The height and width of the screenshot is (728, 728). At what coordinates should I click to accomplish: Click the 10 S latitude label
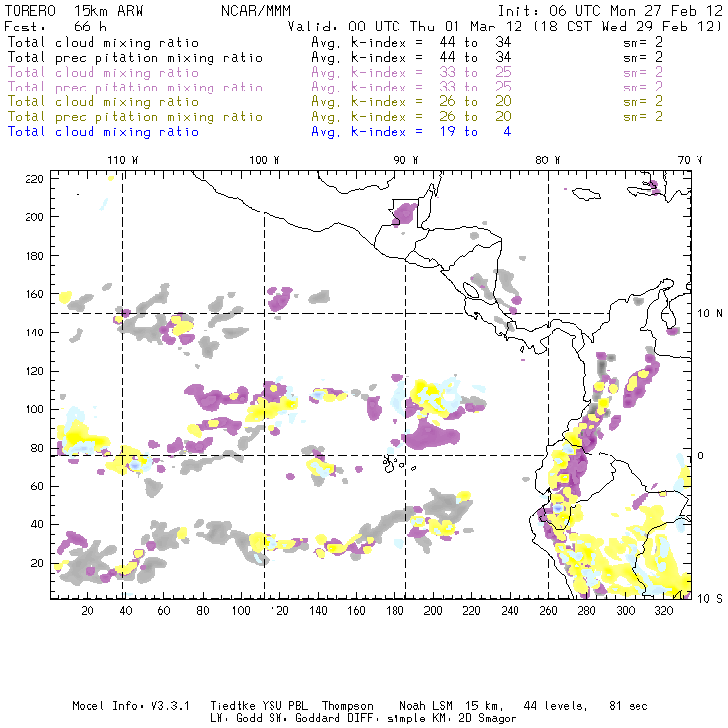(x=711, y=598)
